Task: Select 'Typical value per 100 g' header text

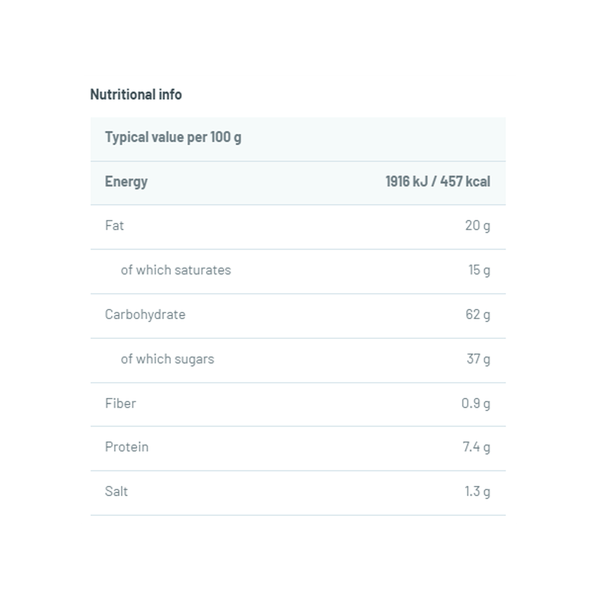Action: [x=173, y=137]
